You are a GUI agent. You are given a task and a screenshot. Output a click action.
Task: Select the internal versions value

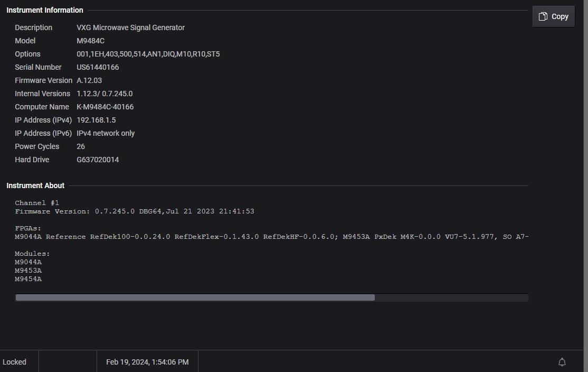point(105,94)
